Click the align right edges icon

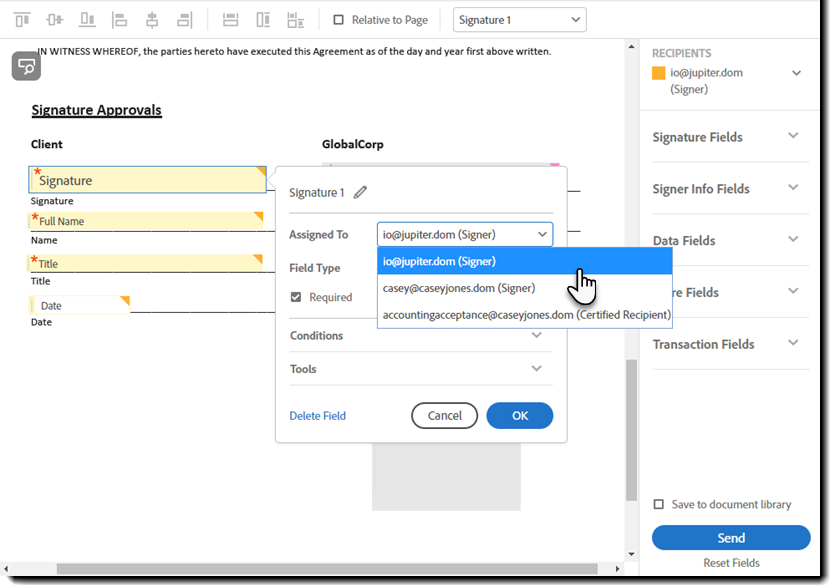pyautogui.click(x=184, y=20)
